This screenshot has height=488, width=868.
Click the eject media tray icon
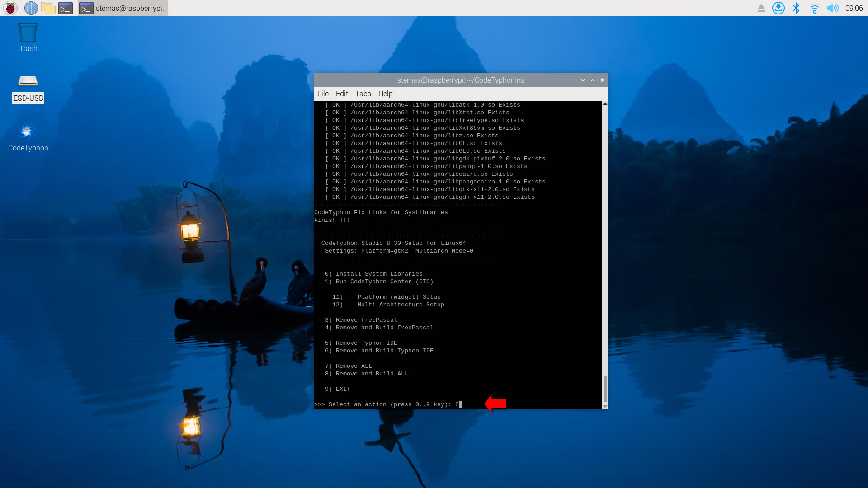761,8
